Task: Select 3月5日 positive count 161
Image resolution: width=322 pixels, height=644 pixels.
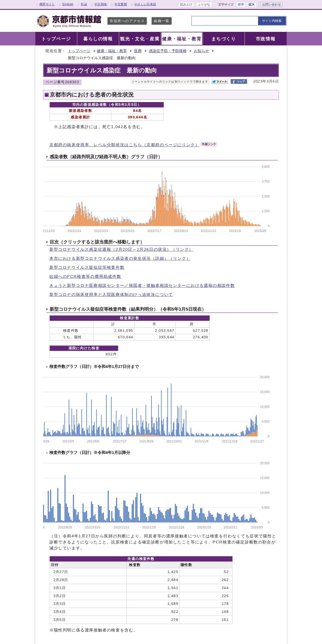Action: (206, 620)
